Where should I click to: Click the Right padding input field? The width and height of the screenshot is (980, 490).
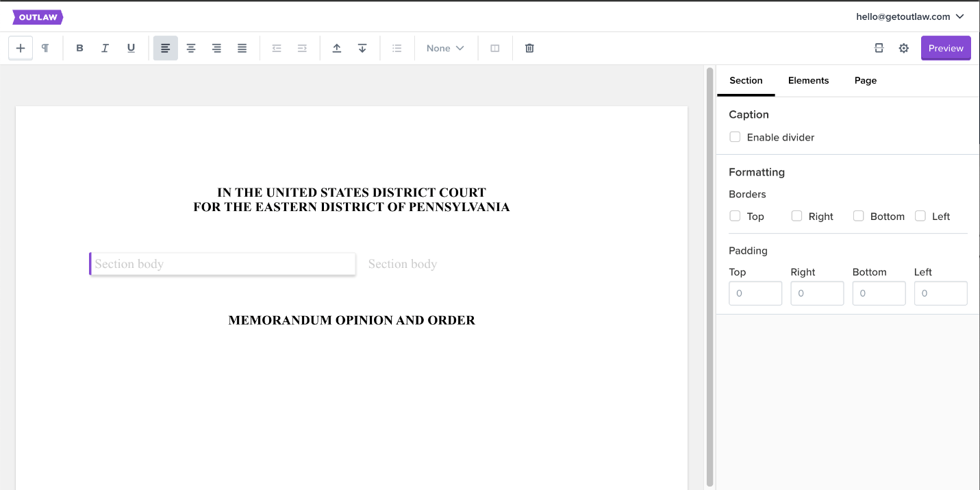coord(817,293)
